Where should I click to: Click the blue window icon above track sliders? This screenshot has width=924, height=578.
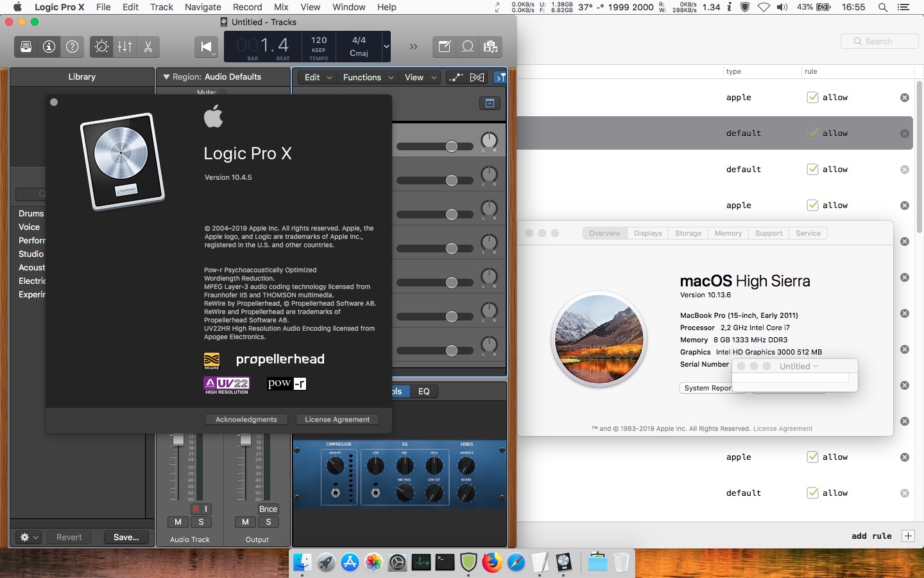click(x=490, y=103)
